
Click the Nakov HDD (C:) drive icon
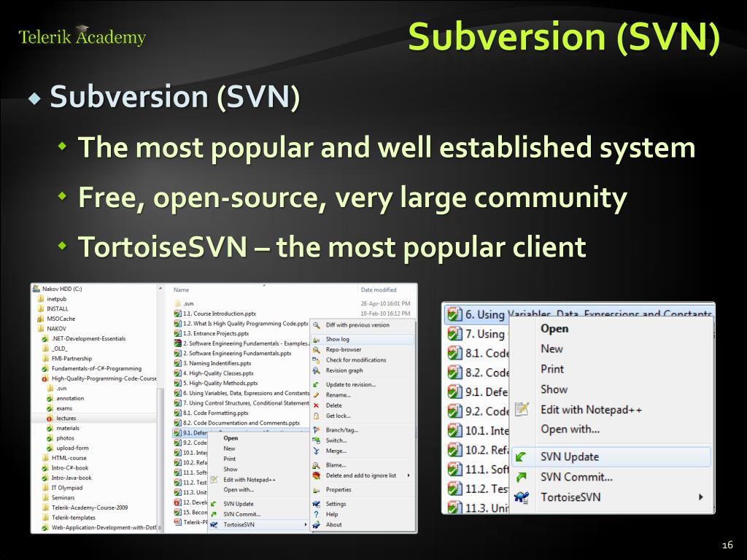pyautogui.click(x=36, y=289)
